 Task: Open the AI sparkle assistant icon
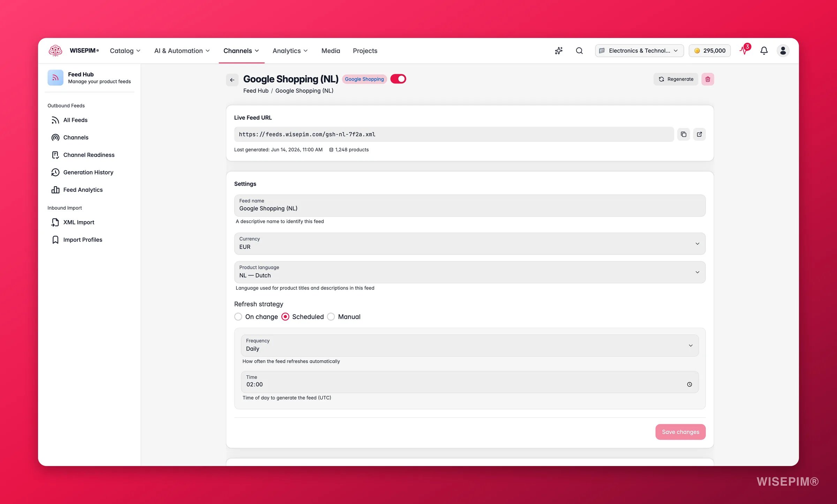tap(559, 51)
